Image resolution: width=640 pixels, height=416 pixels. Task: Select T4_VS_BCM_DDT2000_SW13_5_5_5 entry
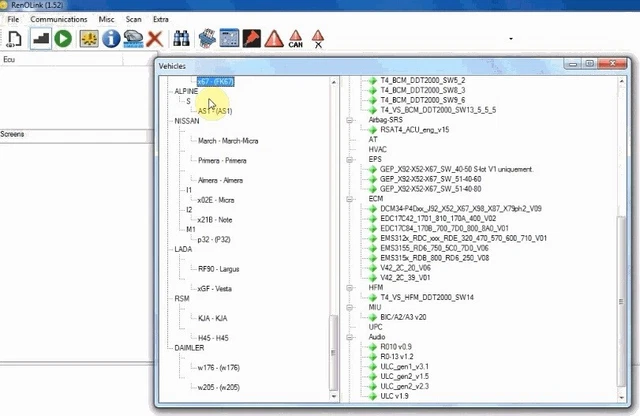point(438,110)
